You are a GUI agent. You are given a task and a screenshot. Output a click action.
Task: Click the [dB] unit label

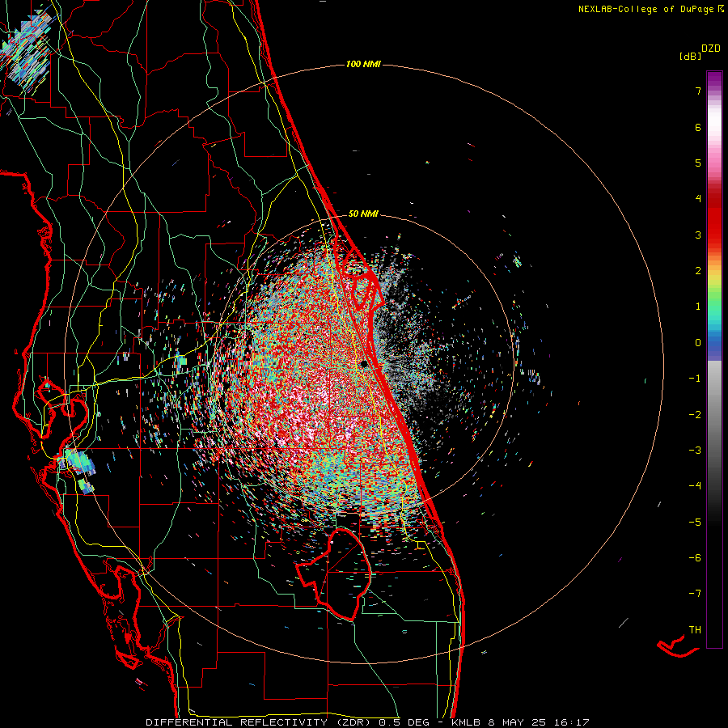(691, 56)
